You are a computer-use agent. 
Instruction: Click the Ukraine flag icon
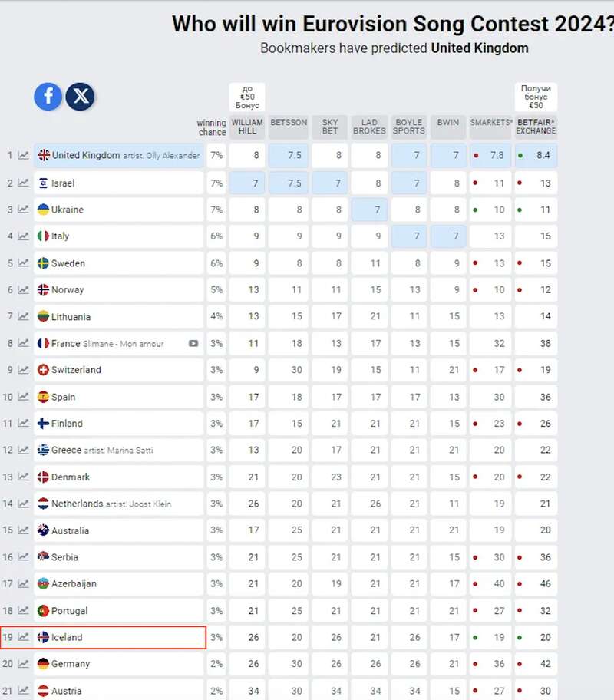(x=44, y=210)
